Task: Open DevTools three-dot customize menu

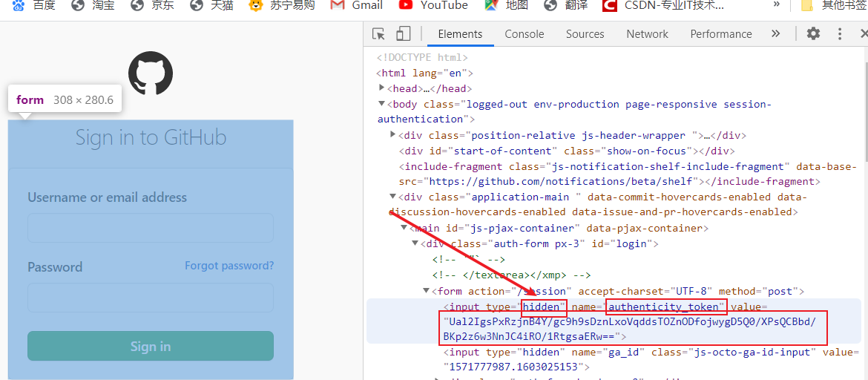Action: tap(840, 34)
